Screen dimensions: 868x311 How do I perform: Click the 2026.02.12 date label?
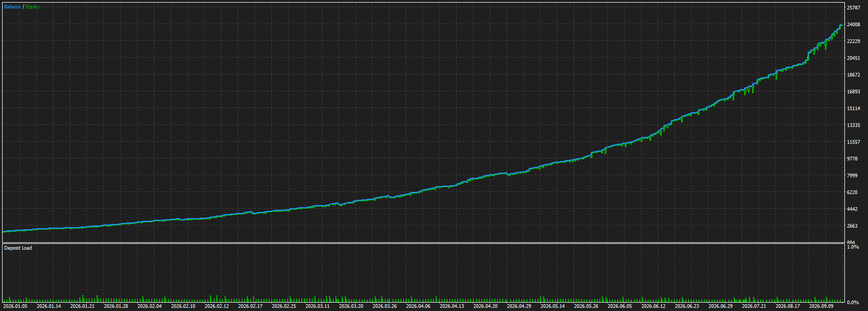(217, 306)
